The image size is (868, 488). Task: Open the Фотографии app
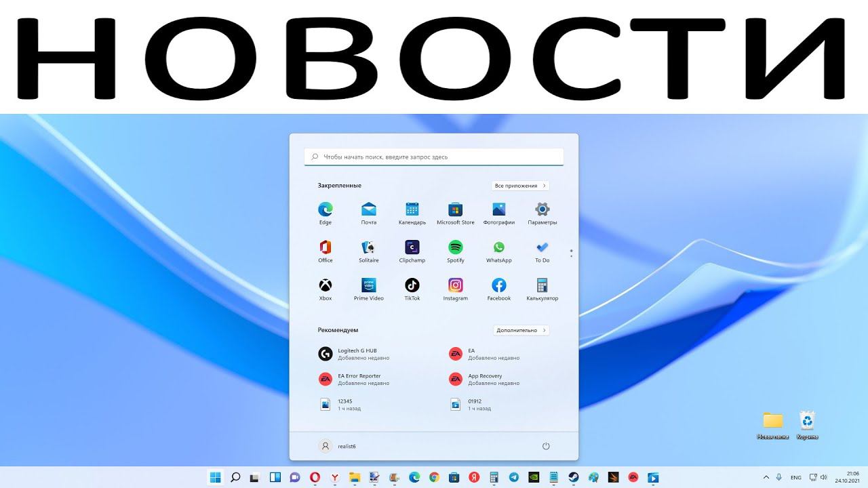499,213
